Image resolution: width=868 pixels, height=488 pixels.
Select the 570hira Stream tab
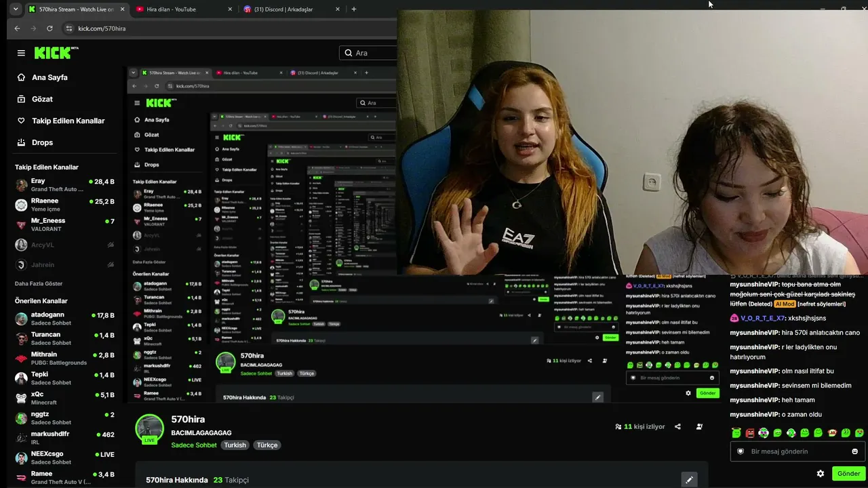pos(76,9)
